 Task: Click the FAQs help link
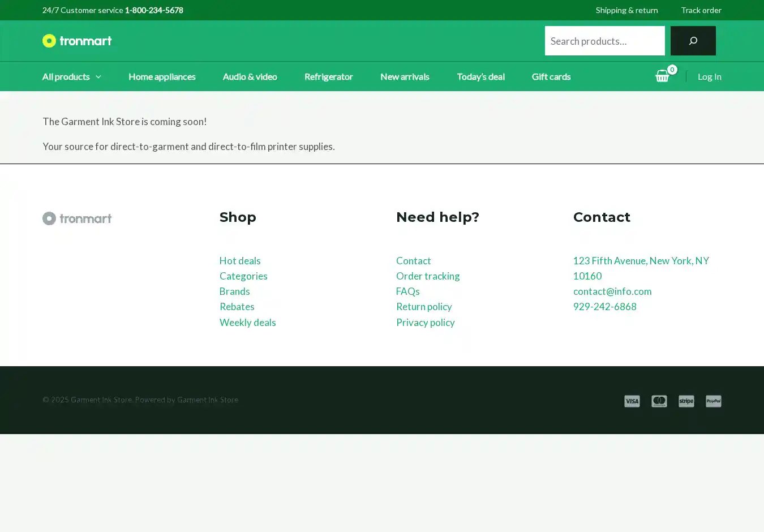click(x=407, y=291)
